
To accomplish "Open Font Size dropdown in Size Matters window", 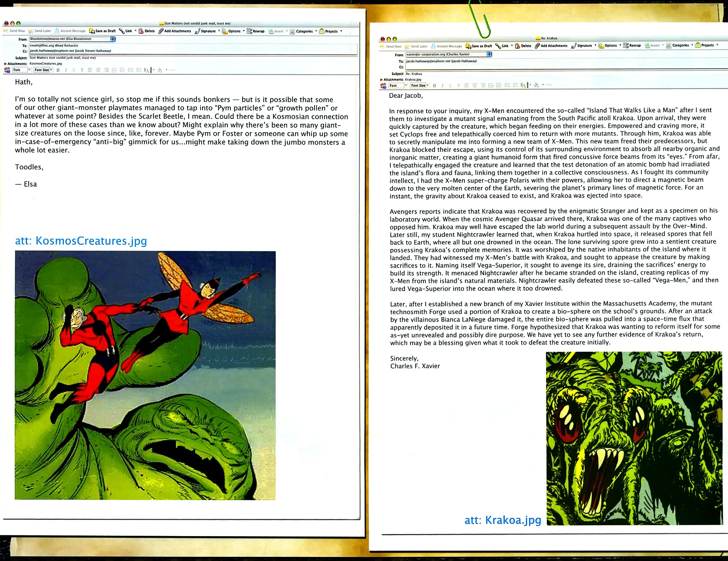I will [43, 70].
